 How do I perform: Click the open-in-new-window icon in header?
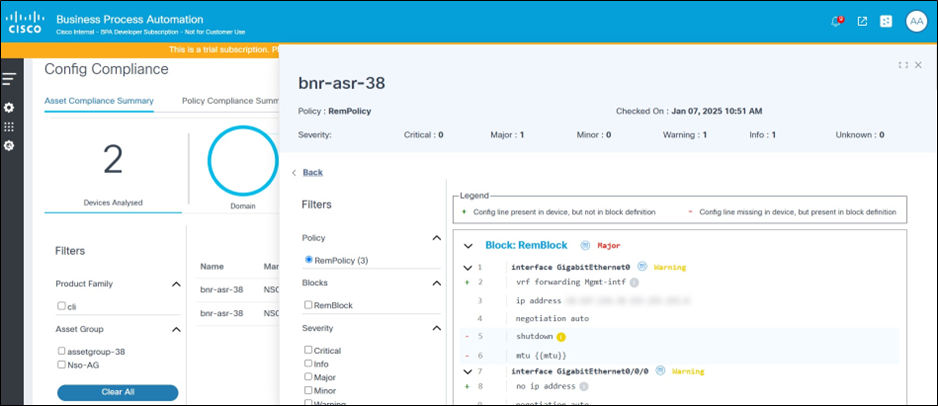862,22
